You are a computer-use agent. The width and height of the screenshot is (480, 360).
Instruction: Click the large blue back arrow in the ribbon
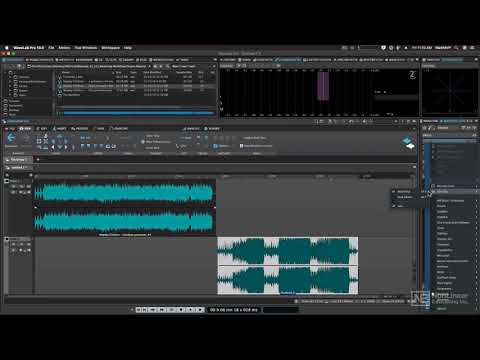pos(11,138)
